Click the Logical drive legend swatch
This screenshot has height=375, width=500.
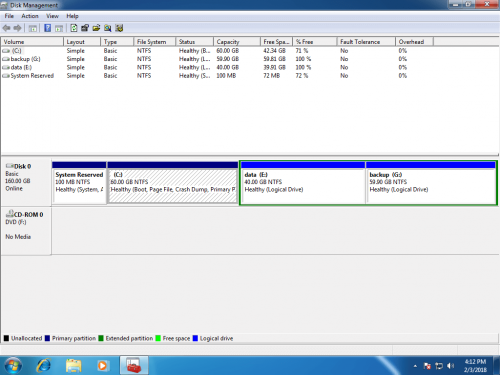coord(195,338)
